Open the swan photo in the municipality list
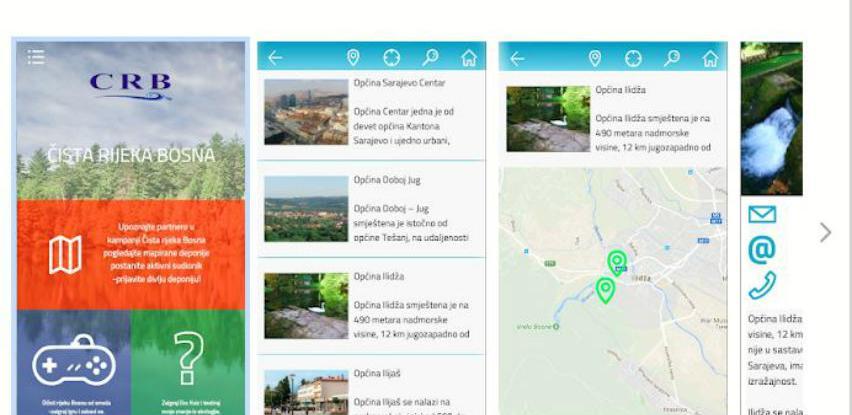Viewport: 852px width, 415px height. [x=306, y=306]
